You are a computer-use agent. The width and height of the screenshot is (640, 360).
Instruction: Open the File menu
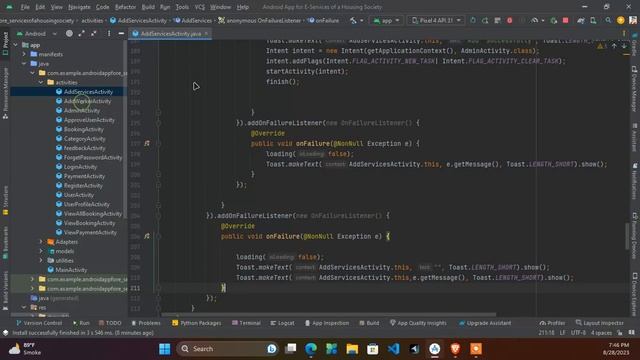pyautogui.click(x=25, y=7)
